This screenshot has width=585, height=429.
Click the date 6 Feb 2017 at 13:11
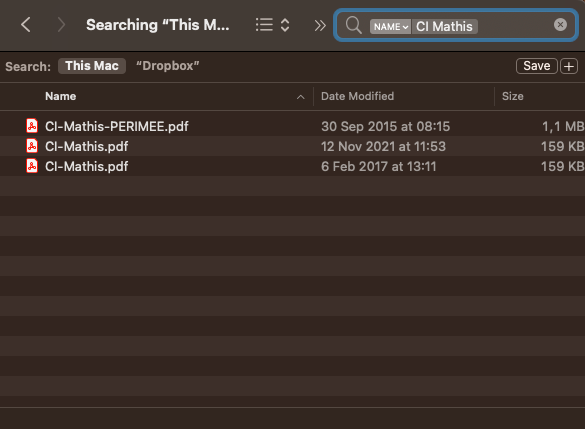tap(378, 166)
